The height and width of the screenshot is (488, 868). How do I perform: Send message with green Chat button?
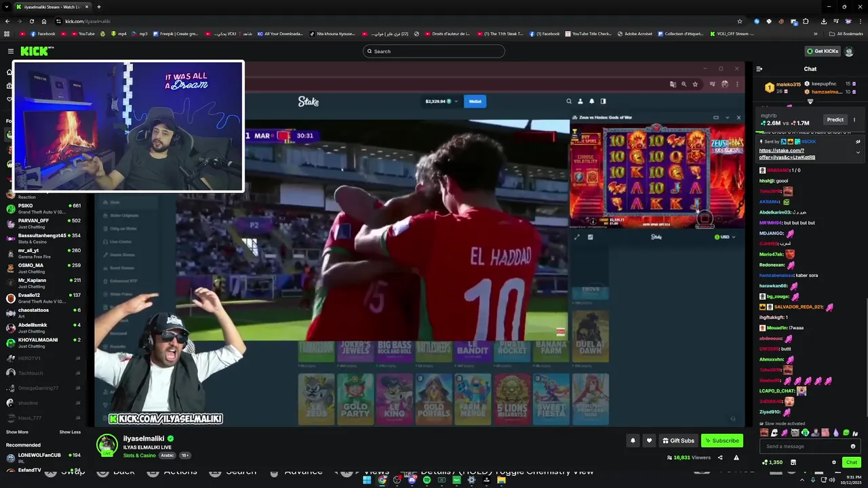(852, 462)
